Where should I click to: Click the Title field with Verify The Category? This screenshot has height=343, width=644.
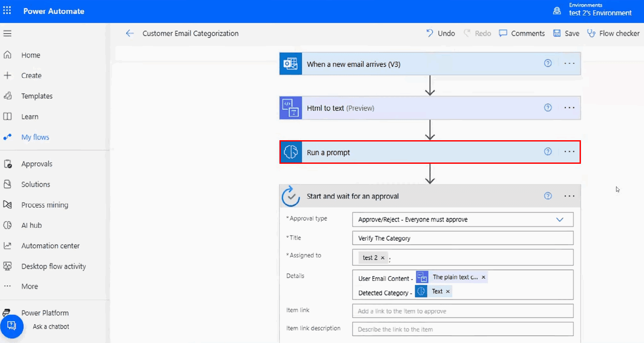[463, 238]
